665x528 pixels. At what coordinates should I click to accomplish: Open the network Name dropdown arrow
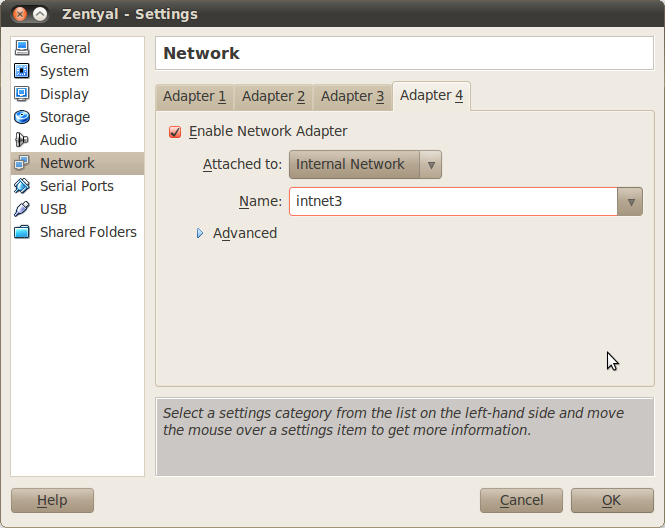click(x=629, y=202)
